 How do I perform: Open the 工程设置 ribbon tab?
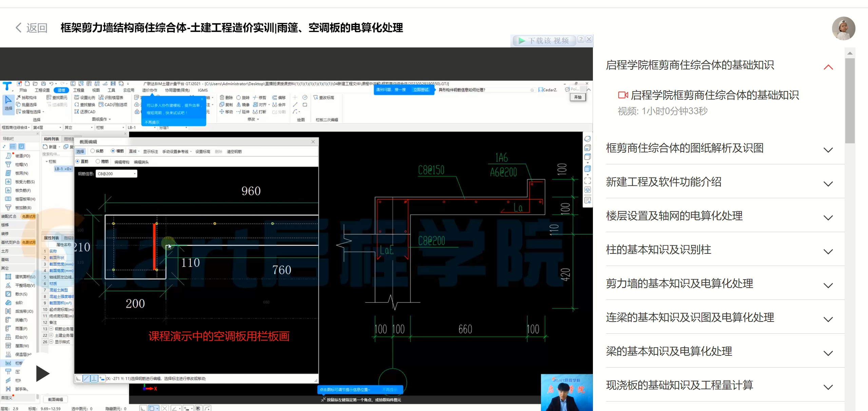(x=42, y=90)
